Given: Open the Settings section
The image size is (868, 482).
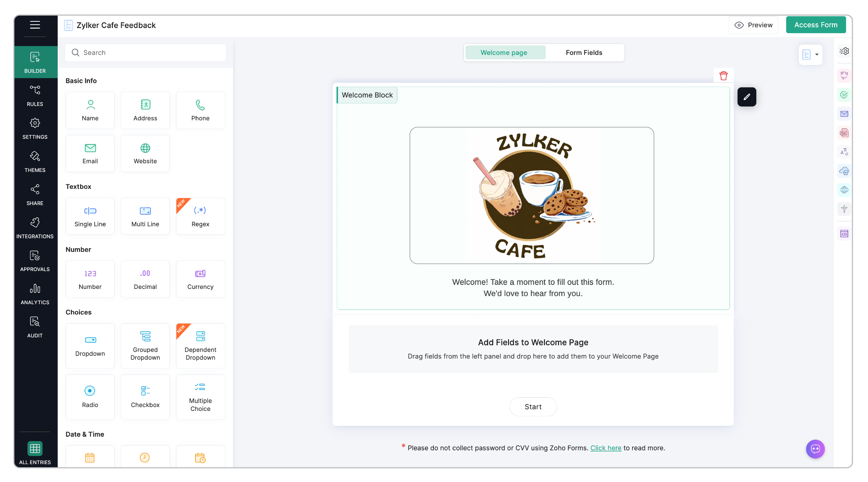Looking at the screenshot, I should point(35,129).
